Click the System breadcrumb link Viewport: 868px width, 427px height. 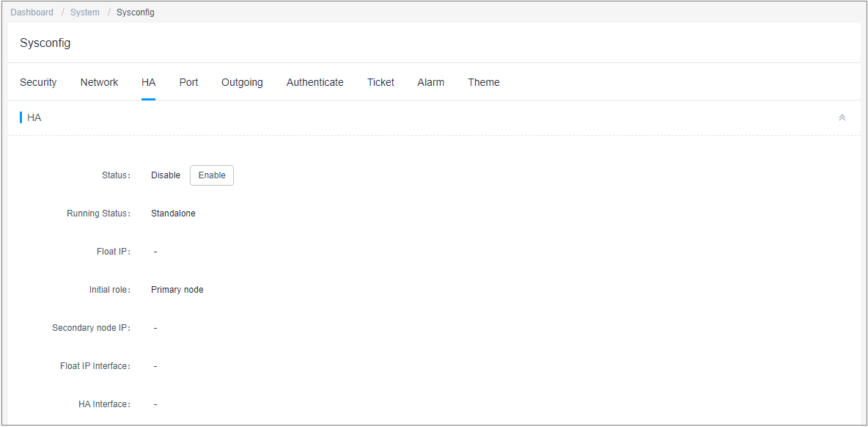85,12
